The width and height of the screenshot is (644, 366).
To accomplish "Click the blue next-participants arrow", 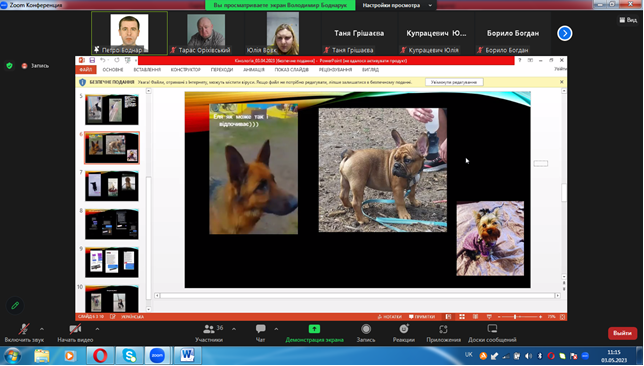I will click(x=565, y=33).
